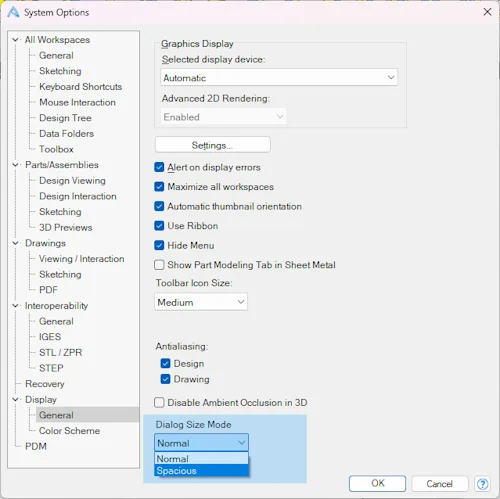500x499 pixels.
Task: Collapse the Dialog Size Mode combo box
Action: pos(201,443)
